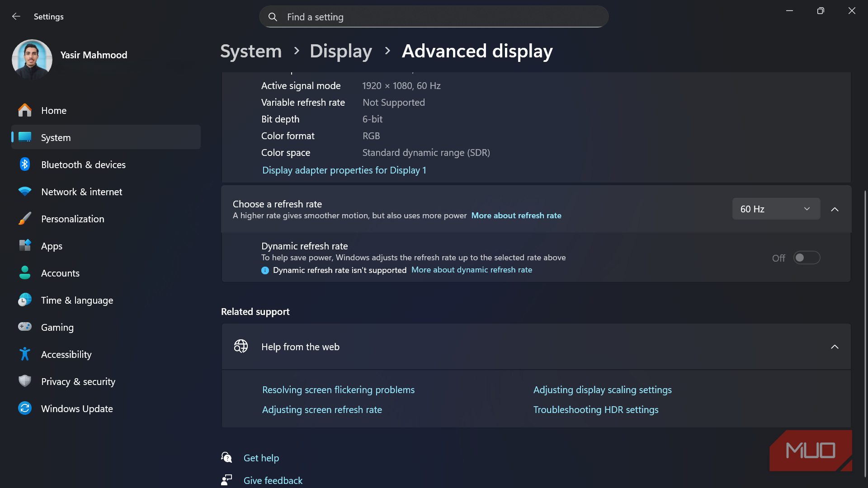
Task: Open Adjusting screen refresh rate link
Action: [322, 410]
